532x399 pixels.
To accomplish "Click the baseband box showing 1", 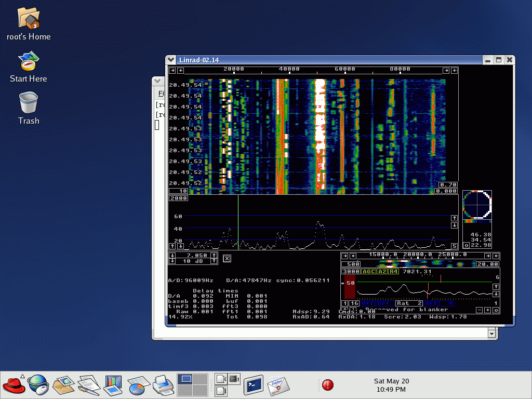I will (x=345, y=303).
